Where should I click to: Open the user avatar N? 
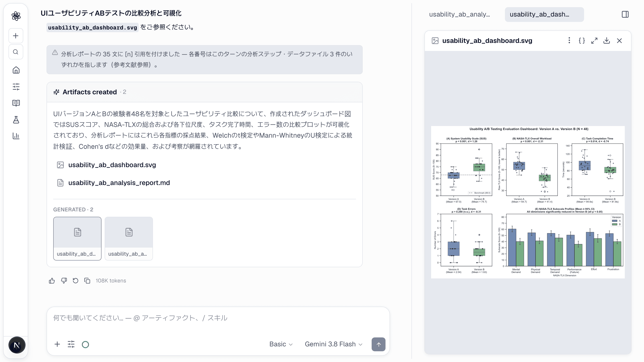pos(17,345)
